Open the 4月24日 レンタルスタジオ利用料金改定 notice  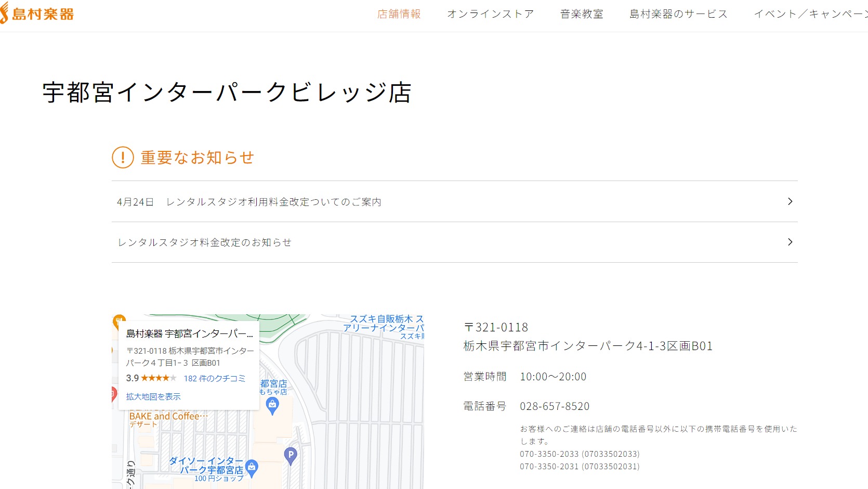[x=454, y=202]
